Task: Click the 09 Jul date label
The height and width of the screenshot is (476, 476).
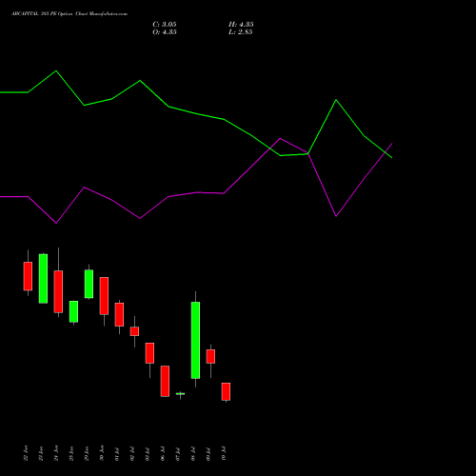Action: tap(208, 454)
